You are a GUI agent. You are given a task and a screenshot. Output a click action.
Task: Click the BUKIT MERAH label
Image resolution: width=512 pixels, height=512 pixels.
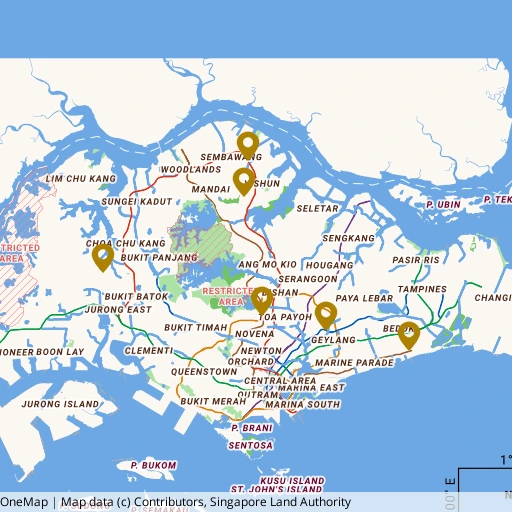pyautogui.click(x=213, y=401)
